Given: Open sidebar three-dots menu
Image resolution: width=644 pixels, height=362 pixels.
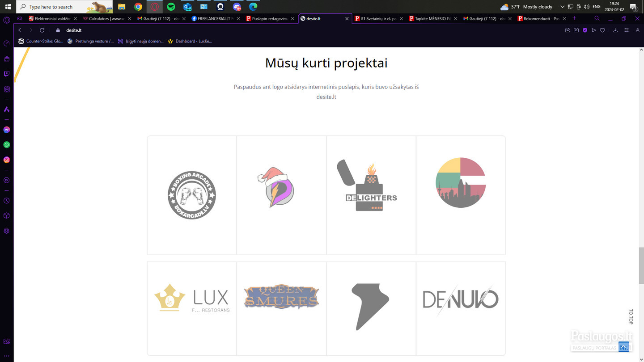Looking at the screenshot, I should [7, 356].
